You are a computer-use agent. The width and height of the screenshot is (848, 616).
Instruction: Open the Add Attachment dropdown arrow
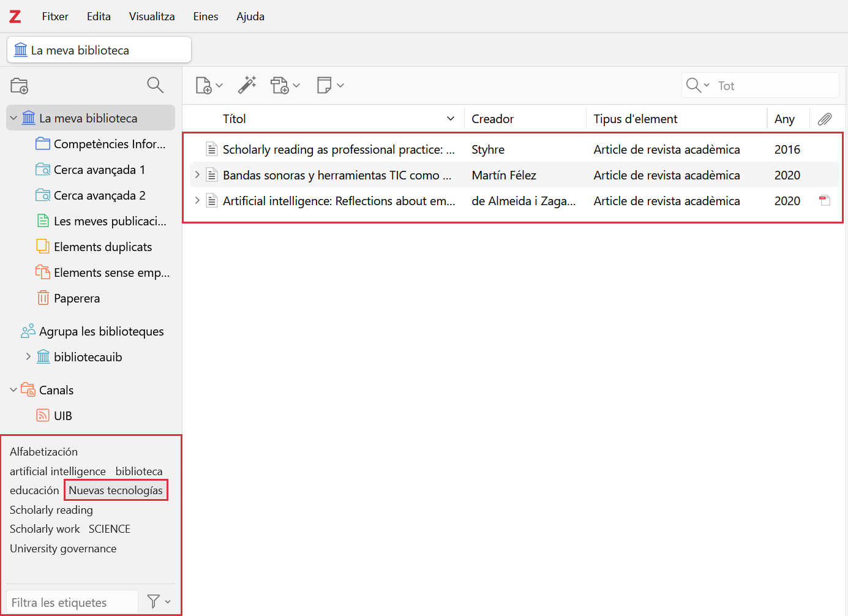296,86
